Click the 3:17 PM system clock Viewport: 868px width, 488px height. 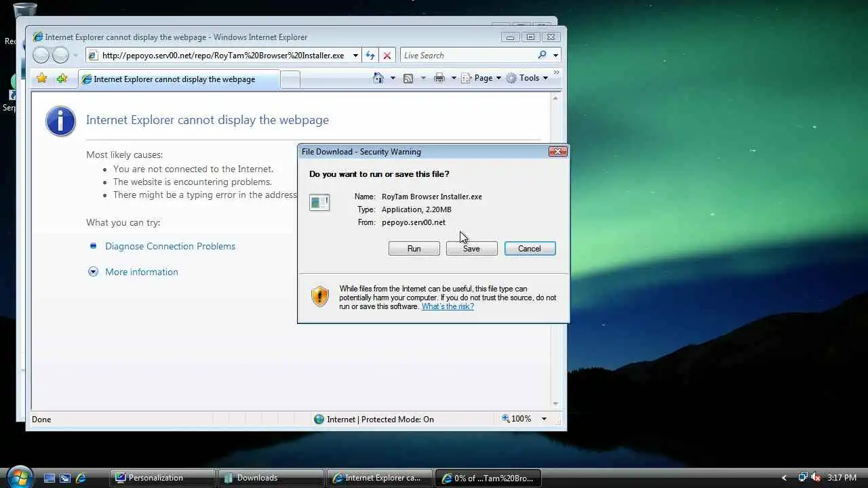click(842, 478)
